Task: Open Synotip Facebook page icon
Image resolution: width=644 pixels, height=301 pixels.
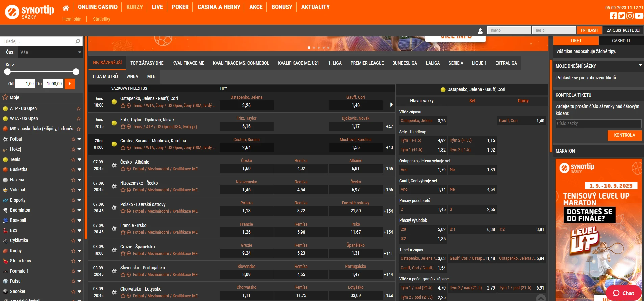Action: pyautogui.click(x=613, y=16)
